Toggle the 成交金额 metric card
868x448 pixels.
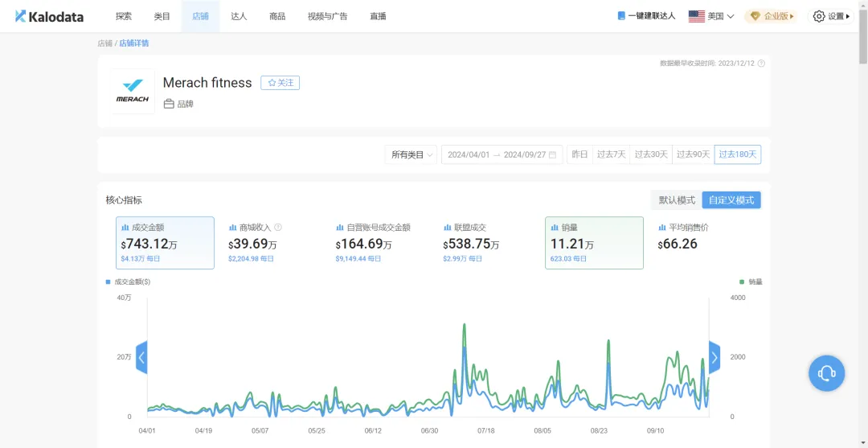point(165,242)
